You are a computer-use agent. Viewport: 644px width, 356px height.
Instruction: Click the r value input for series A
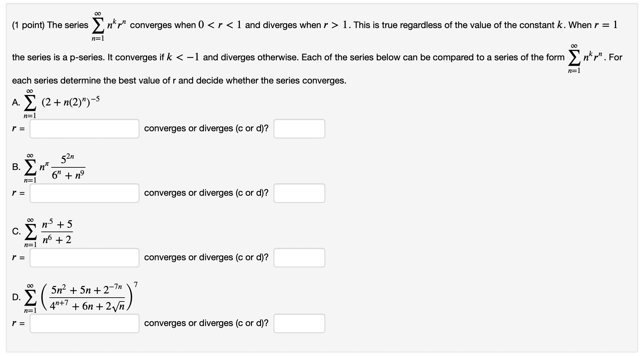coord(84,128)
